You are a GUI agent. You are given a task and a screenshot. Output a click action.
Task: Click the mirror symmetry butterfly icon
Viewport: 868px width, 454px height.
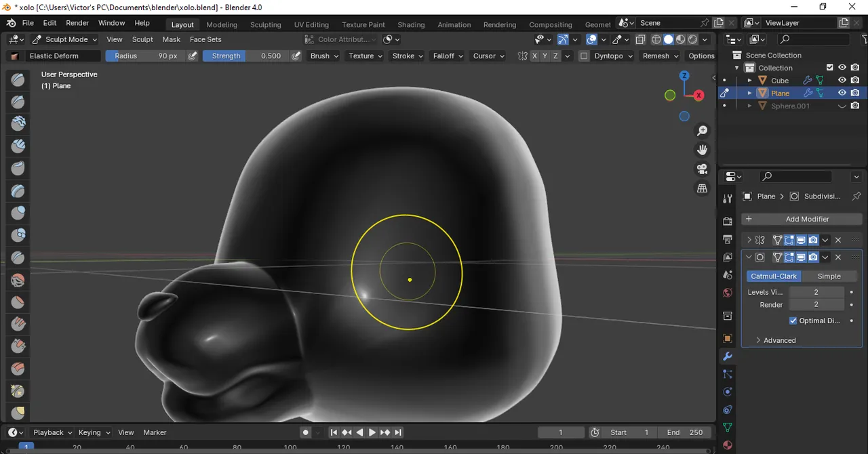(523, 56)
